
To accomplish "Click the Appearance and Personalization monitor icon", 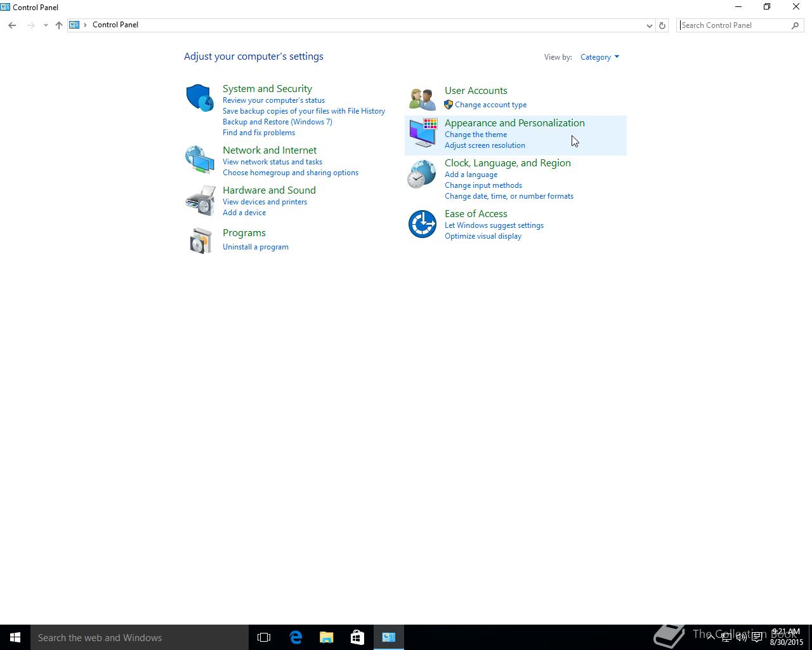I will coord(422,133).
